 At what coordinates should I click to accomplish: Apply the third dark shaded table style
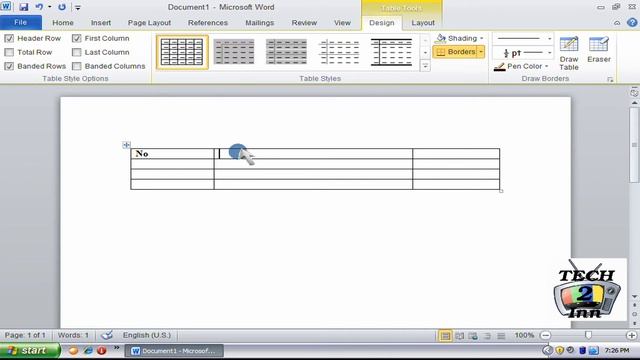[286, 52]
